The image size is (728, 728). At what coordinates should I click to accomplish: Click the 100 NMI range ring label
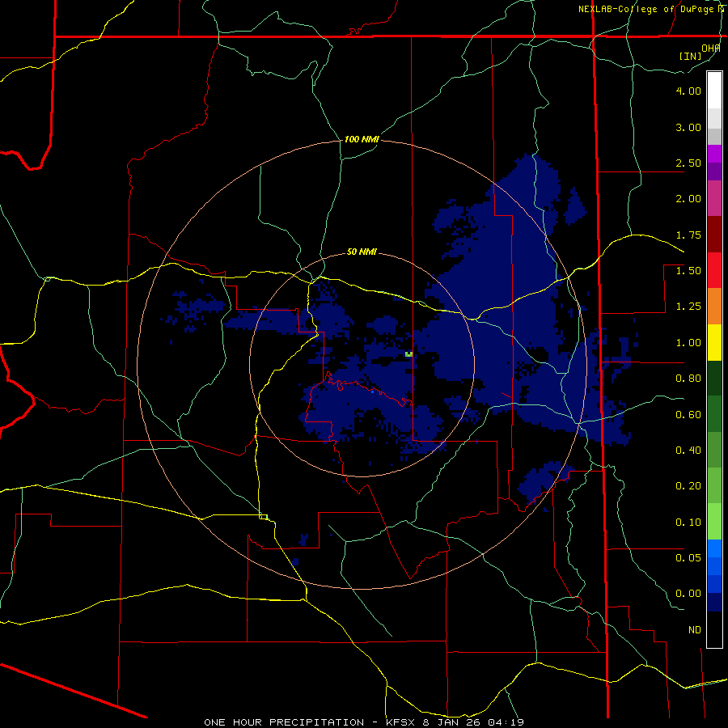point(362,139)
